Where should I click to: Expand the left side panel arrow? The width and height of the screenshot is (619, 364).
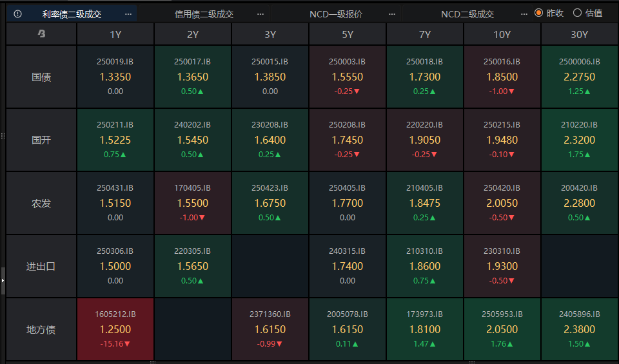coord(3,281)
